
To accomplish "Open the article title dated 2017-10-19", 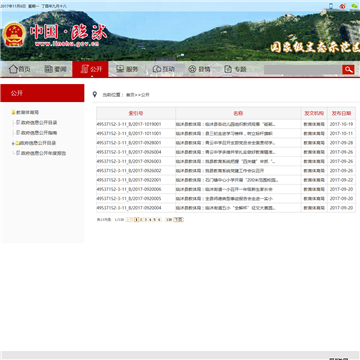I will pyautogui.click(x=226, y=124).
